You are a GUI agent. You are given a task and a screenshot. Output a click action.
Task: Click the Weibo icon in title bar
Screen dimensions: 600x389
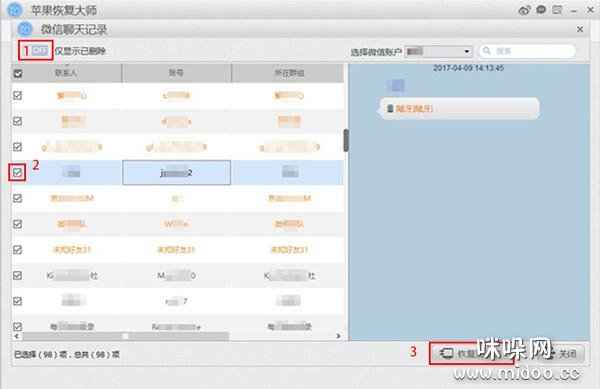[524, 10]
